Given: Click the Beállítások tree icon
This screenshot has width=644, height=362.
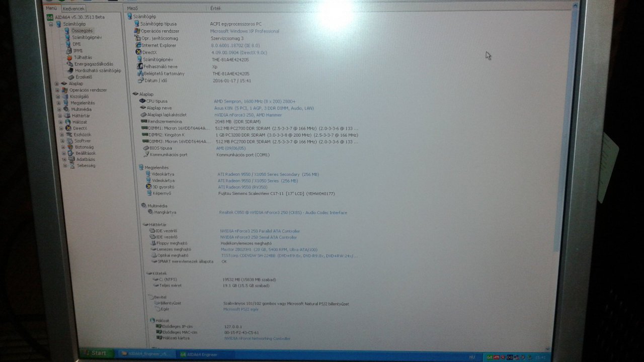Looking at the screenshot, I should pos(70,153).
